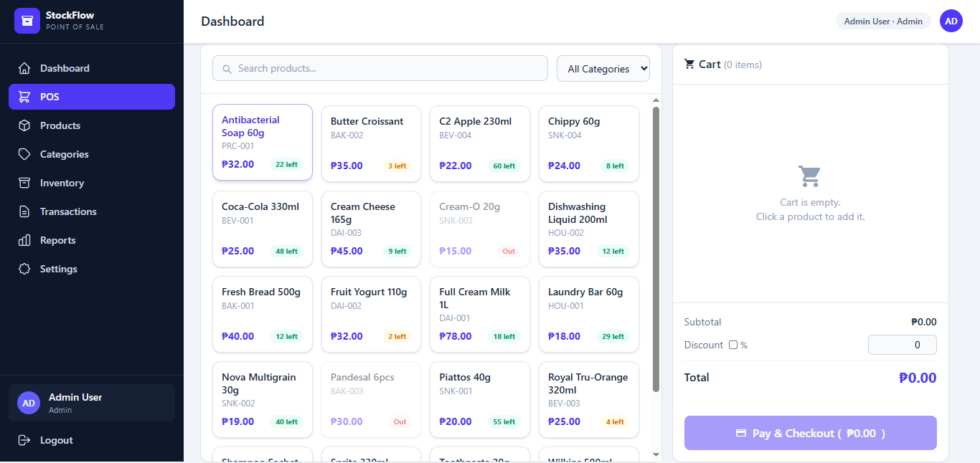Click the '(0 items)' cart count text

[743, 65]
